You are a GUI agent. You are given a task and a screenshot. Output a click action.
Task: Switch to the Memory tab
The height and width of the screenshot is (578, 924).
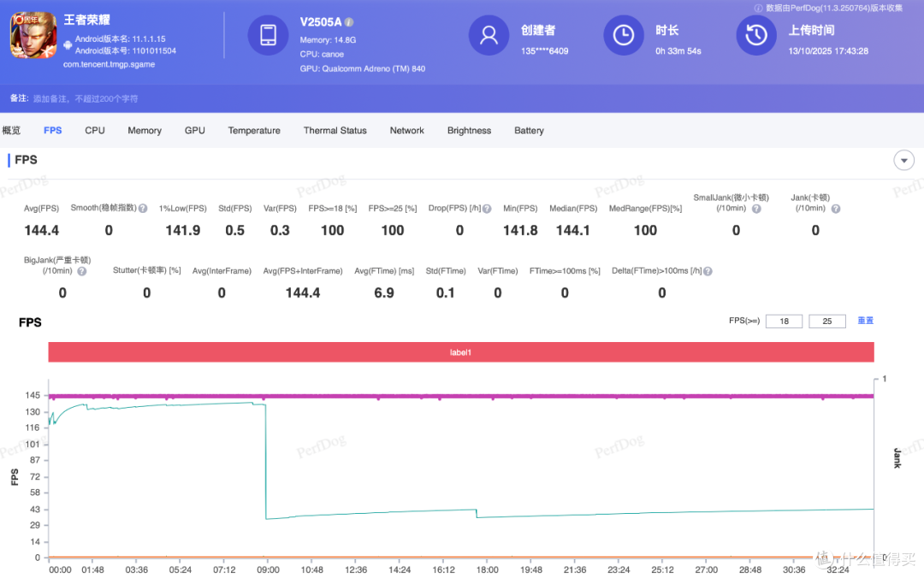pos(145,130)
